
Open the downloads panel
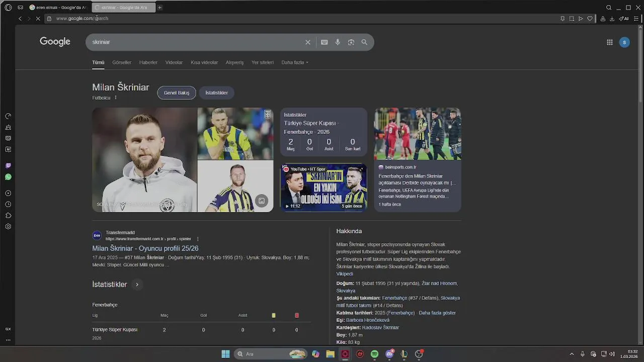click(x=612, y=19)
